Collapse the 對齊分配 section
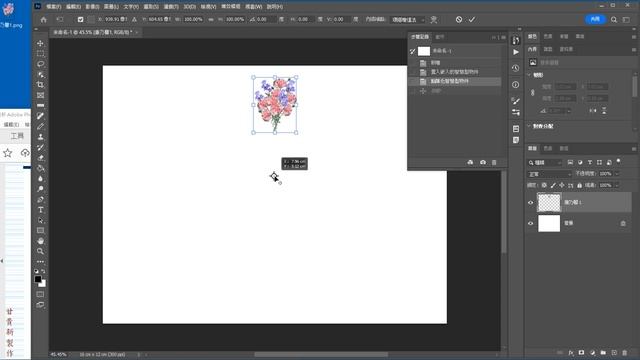This screenshot has height=360, width=640. [x=529, y=126]
